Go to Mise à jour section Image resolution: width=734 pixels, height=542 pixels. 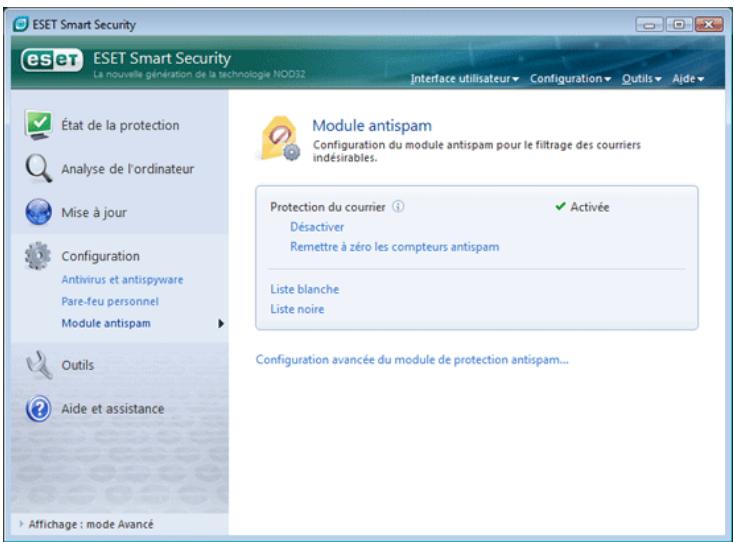click(94, 212)
